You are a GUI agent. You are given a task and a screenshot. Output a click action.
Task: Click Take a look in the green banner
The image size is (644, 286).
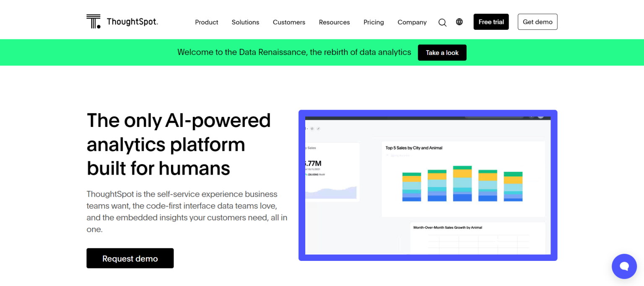(442, 52)
